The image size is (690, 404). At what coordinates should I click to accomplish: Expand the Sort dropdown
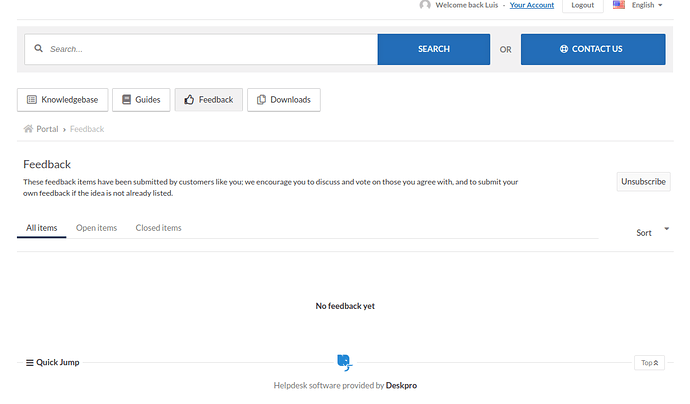coord(653,232)
